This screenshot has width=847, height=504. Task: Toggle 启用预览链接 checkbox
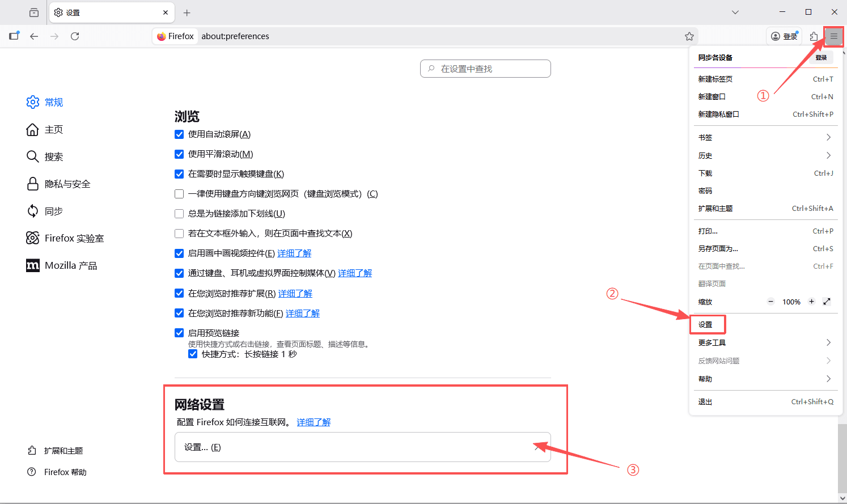coord(179,333)
